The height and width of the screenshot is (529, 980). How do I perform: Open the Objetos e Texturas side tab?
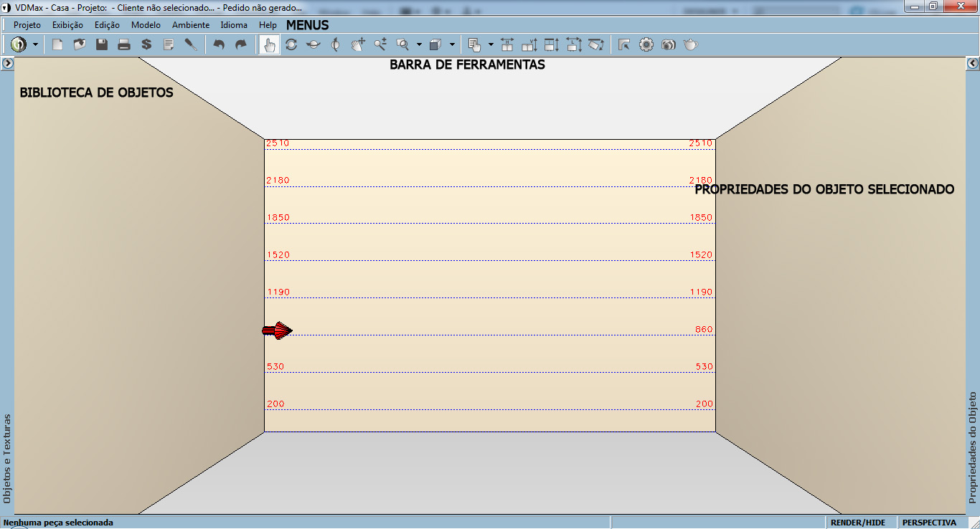pyautogui.click(x=7, y=458)
